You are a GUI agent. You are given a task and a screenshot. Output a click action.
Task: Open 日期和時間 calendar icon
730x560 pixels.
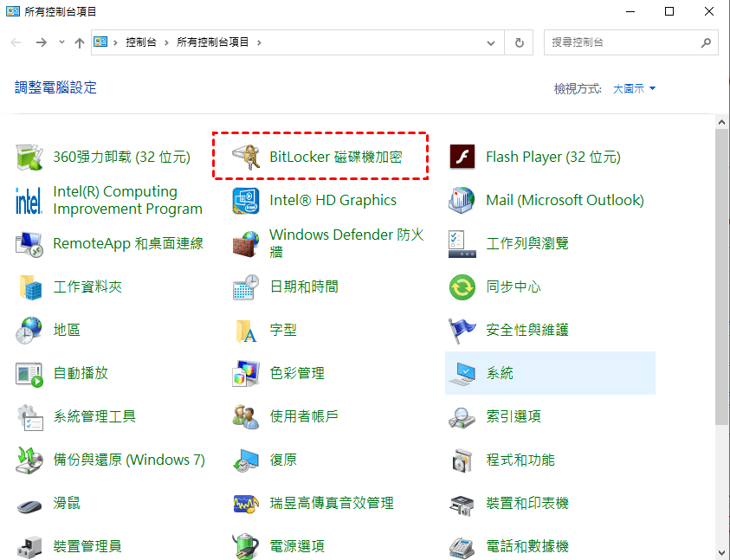[246, 286]
